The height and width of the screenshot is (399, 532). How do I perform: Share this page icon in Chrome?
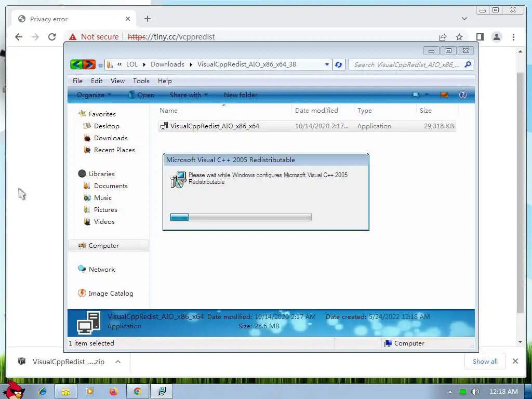(x=443, y=37)
